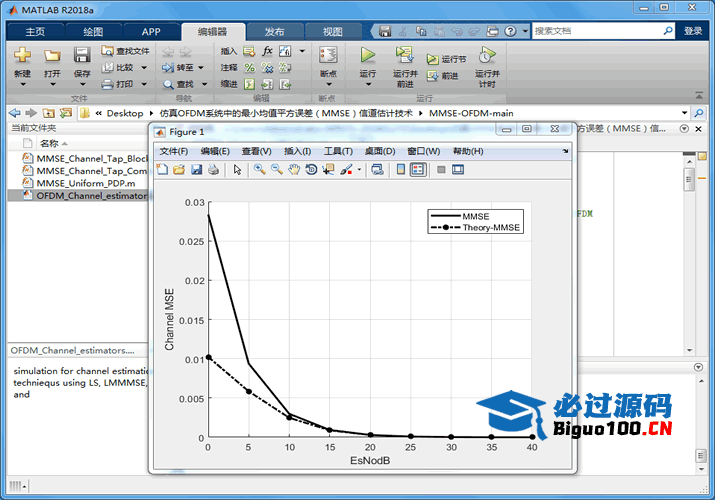Select the Brush data tool in Figure 1
Viewport: 715px width, 500px height.
347,170
